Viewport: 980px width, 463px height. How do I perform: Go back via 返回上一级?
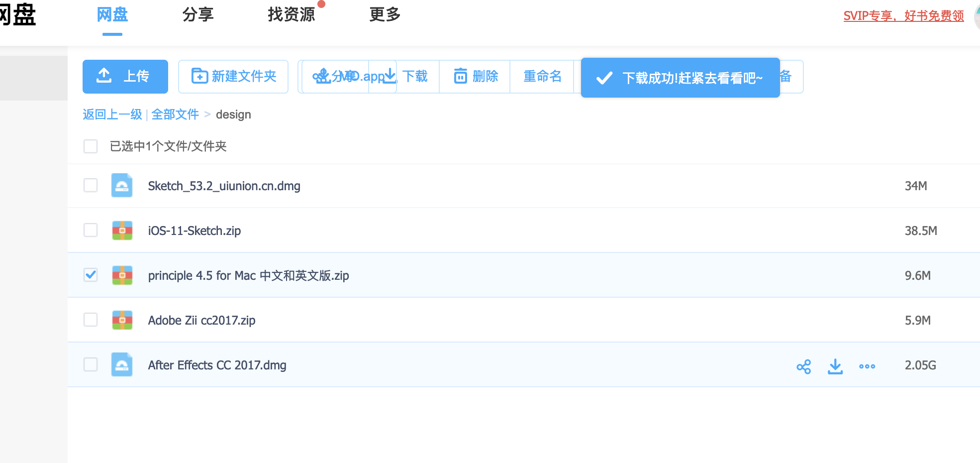click(x=112, y=115)
